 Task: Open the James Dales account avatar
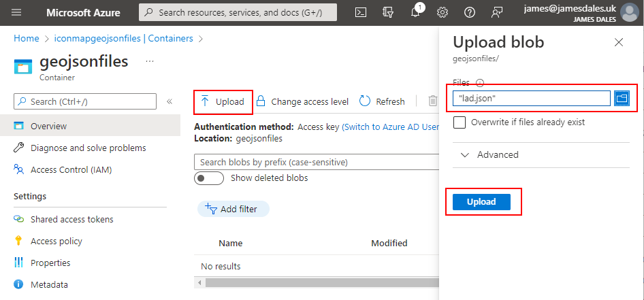tap(630, 12)
